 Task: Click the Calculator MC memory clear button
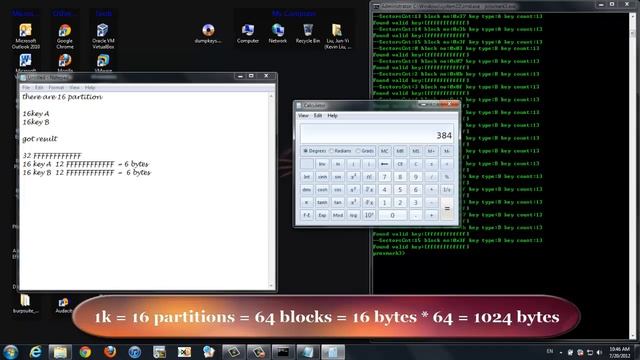click(x=384, y=151)
